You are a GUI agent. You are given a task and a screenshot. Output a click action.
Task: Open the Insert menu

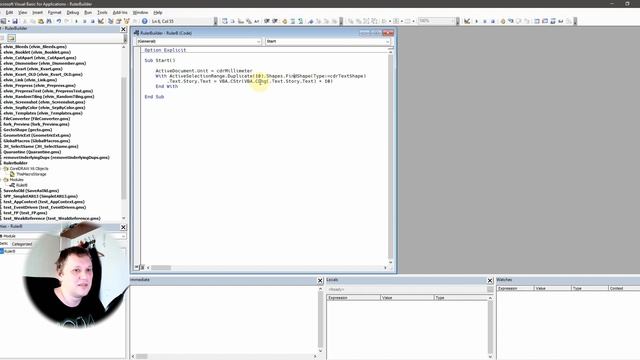click(x=37, y=13)
